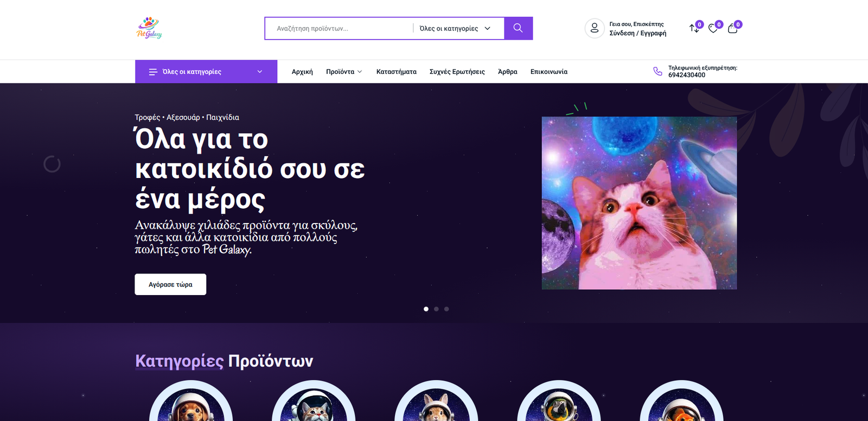Image resolution: width=868 pixels, height=421 pixels.
Task: Open search bar Όλες οι κατηγορίες dropdown
Action: pyautogui.click(x=455, y=28)
